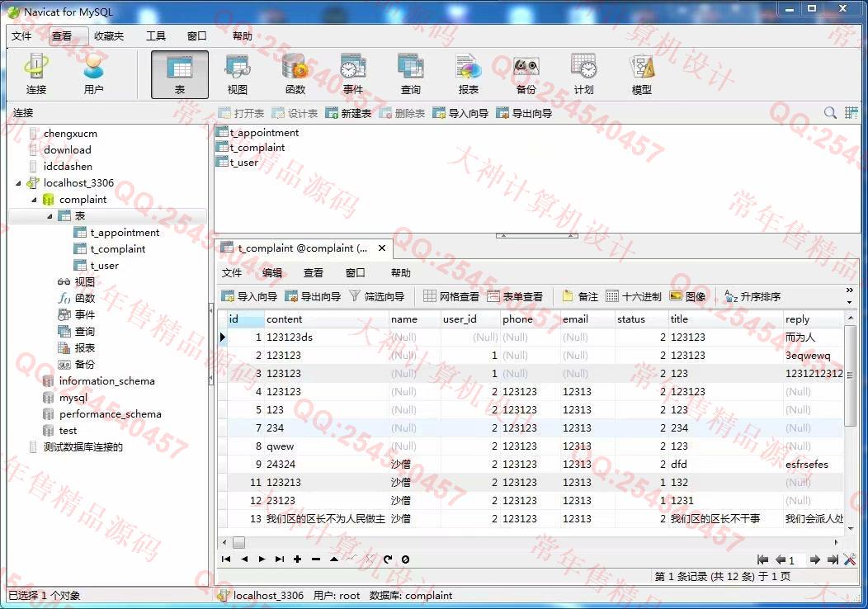This screenshot has width=868, height=609.
Task: Select t_appointment in the connection tree
Action: click(125, 233)
